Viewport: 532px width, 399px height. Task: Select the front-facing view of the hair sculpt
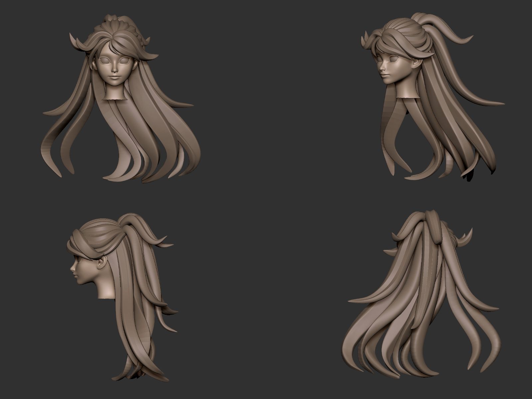point(121,99)
